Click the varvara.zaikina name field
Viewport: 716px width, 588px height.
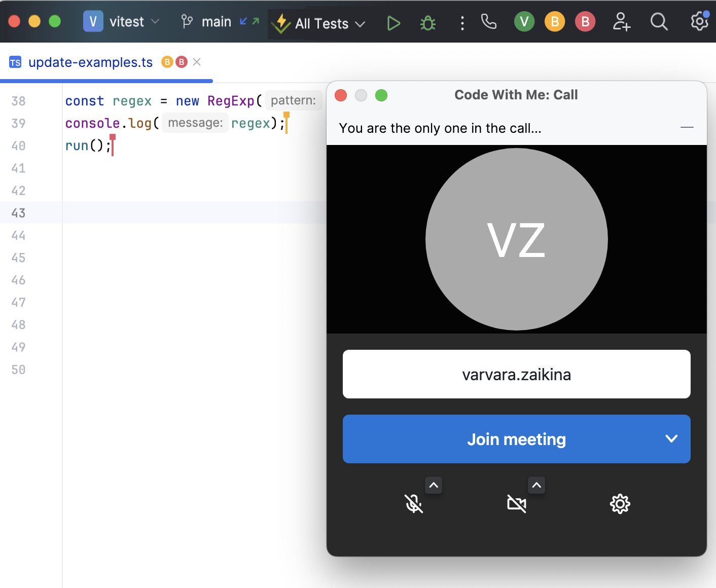pyautogui.click(x=516, y=374)
